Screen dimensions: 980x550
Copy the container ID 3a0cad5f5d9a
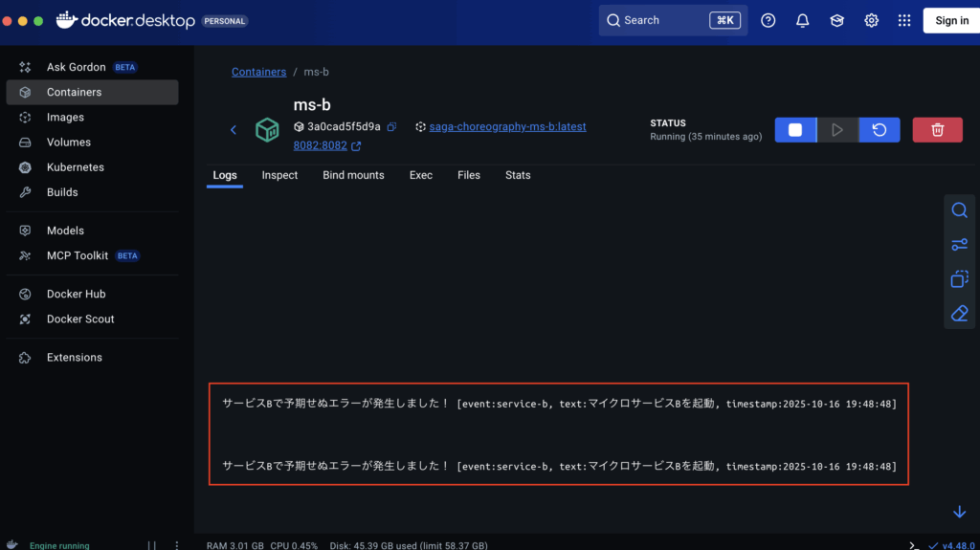(x=391, y=127)
